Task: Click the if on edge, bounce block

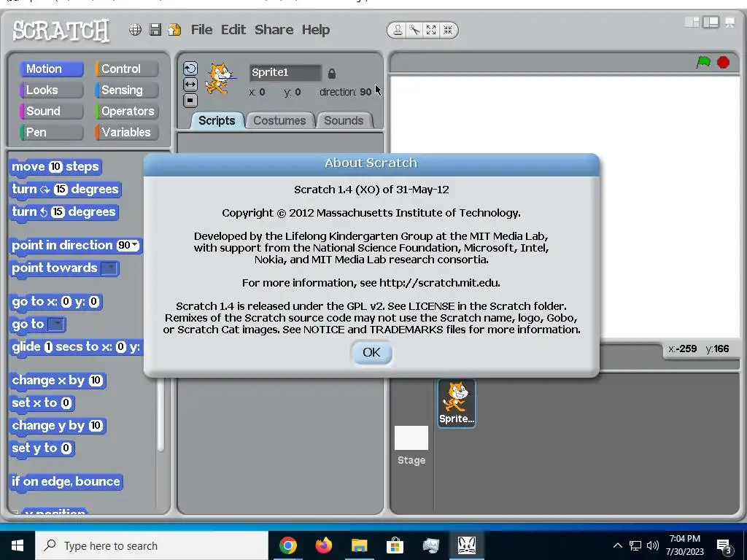Action: coord(66,481)
